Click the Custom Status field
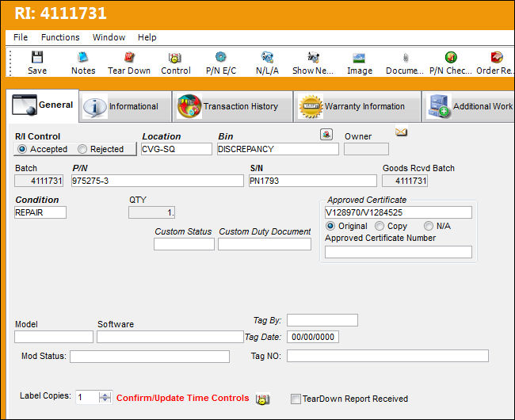515x420 pixels. [184, 244]
